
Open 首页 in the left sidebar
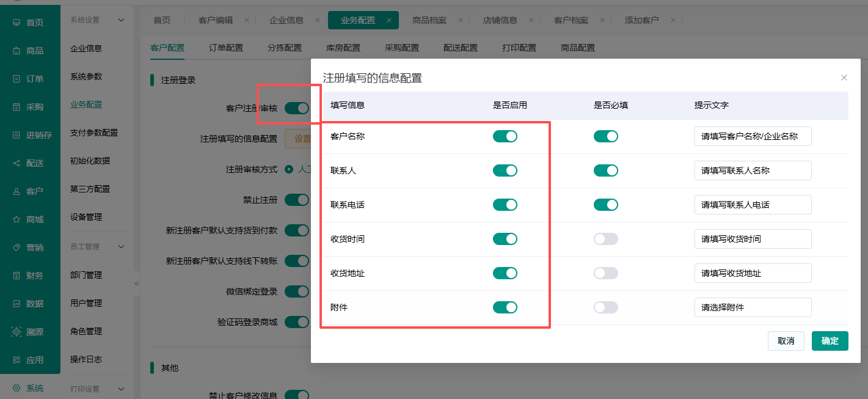30,23
